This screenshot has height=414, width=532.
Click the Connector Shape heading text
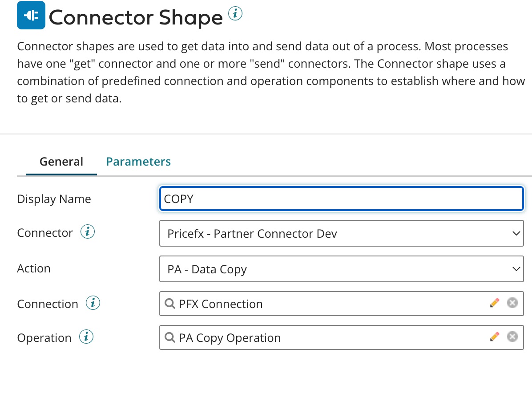[x=136, y=18]
